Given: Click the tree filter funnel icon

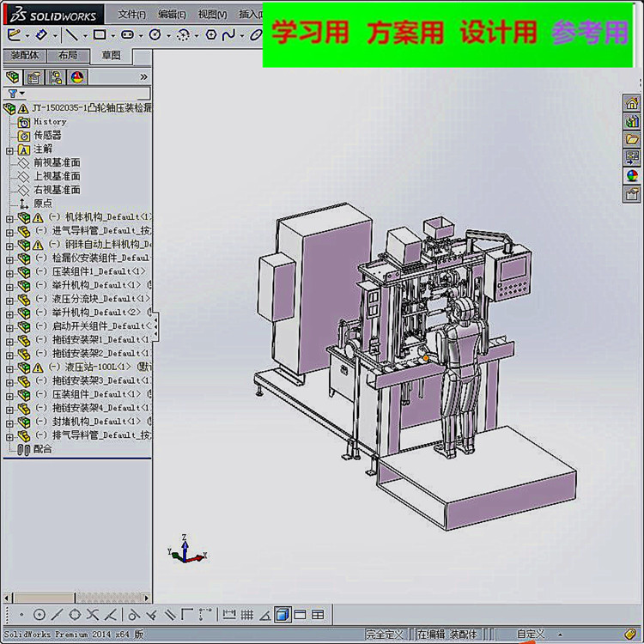Looking at the screenshot, I should coord(13,94).
